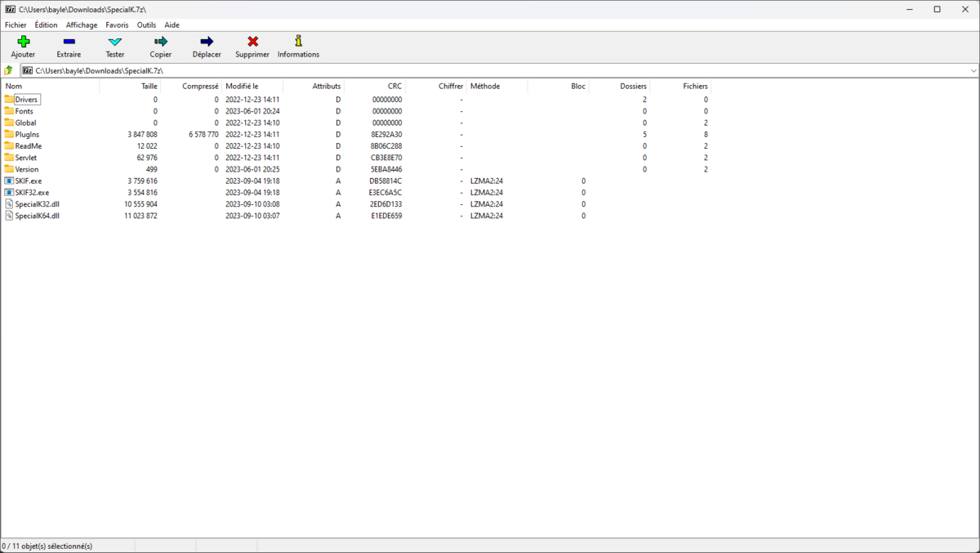Screen dimensions: 980x553
Task: Expand the address path dropdown arrow
Action: pyautogui.click(x=973, y=71)
